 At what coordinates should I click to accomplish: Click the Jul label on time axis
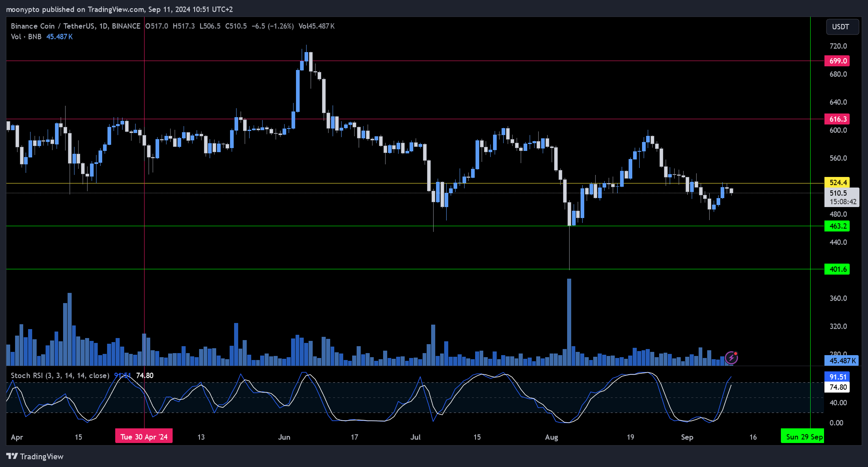click(x=415, y=437)
